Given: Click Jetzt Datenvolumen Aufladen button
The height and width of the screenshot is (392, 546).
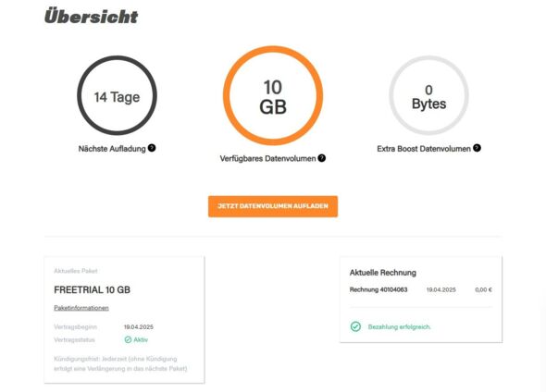Looking at the screenshot, I should (273, 206).
